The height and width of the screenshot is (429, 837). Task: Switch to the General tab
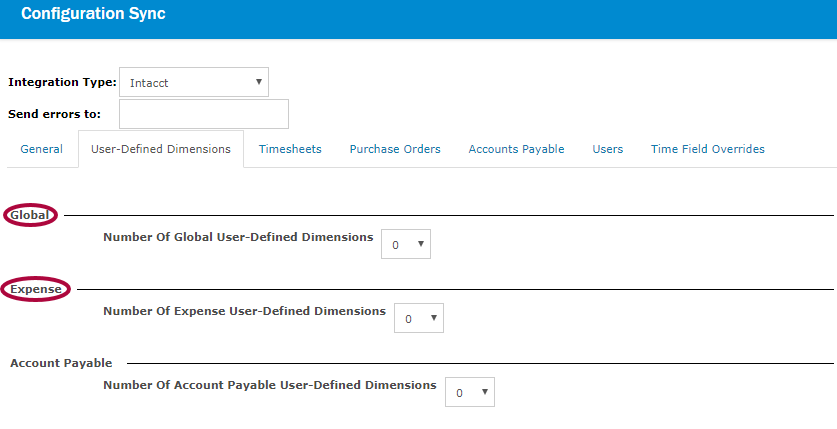click(42, 149)
